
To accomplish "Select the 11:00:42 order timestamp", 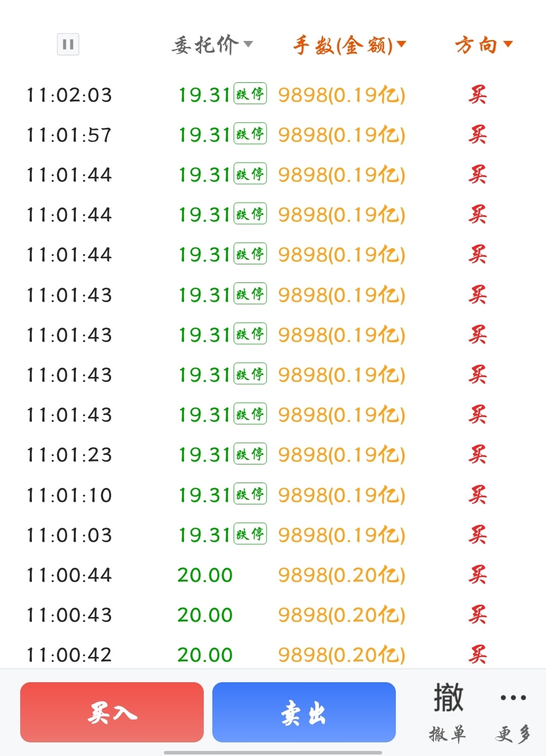I will (x=69, y=655).
